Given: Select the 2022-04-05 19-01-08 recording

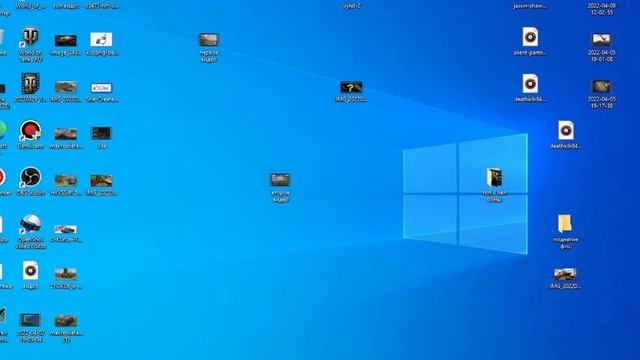Looking at the screenshot, I should tap(602, 47).
